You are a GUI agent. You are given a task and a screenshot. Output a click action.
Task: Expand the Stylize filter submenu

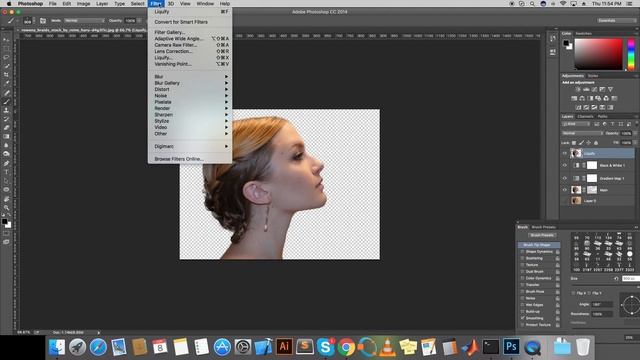click(190, 121)
